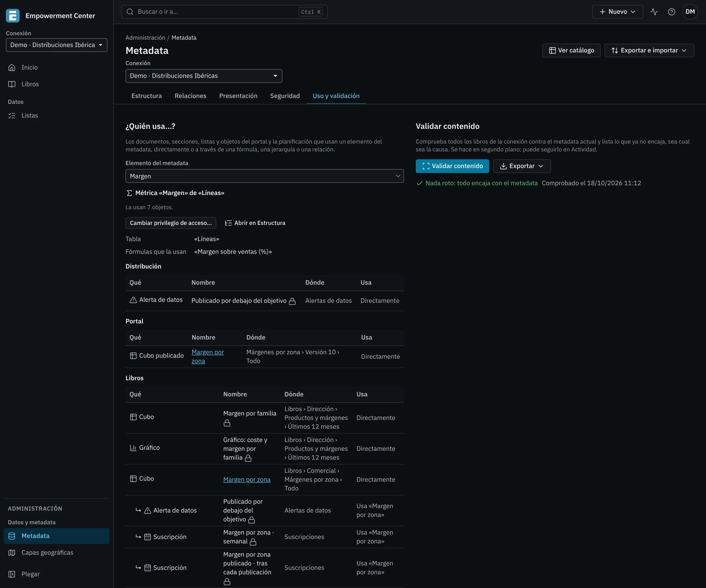
Task: Click Cambiar privilegio de acceso button
Action: pyautogui.click(x=171, y=223)
